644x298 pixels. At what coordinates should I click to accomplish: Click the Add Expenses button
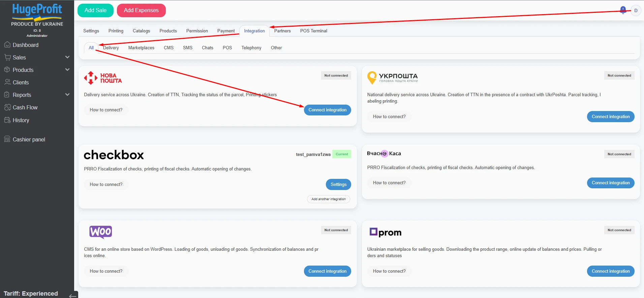coord(141,10)
